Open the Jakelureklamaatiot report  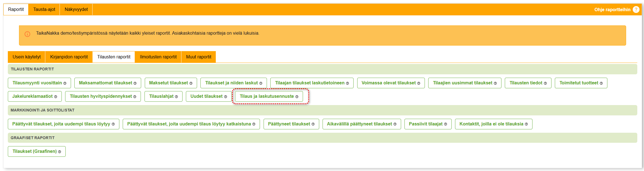pyautogui.click(x=35, y=96)
